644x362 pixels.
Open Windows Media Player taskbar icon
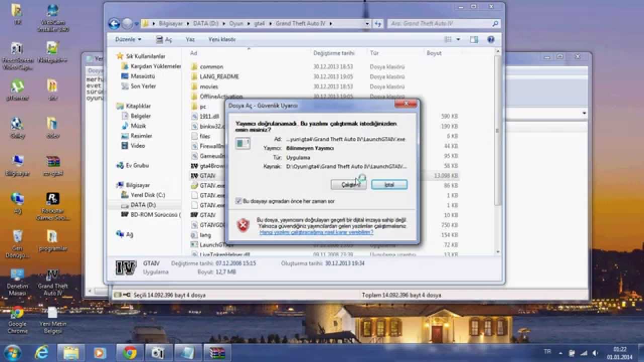(x=100, y=352)
